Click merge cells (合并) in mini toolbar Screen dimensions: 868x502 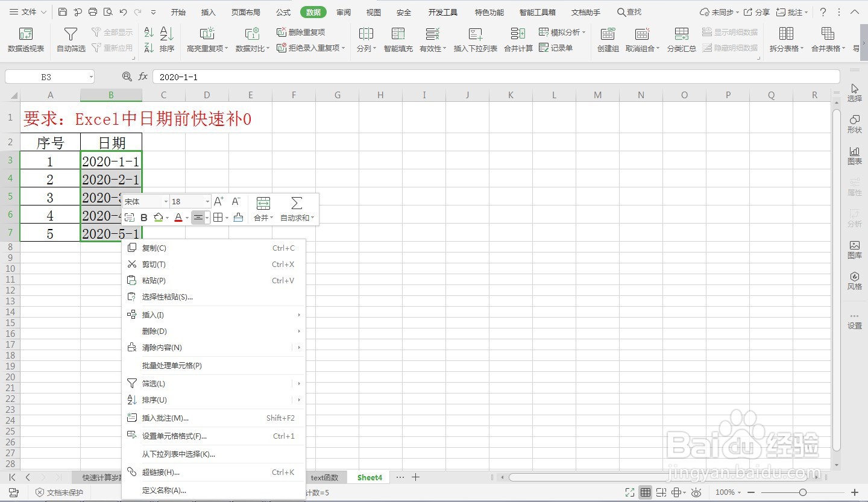[263, 209]
